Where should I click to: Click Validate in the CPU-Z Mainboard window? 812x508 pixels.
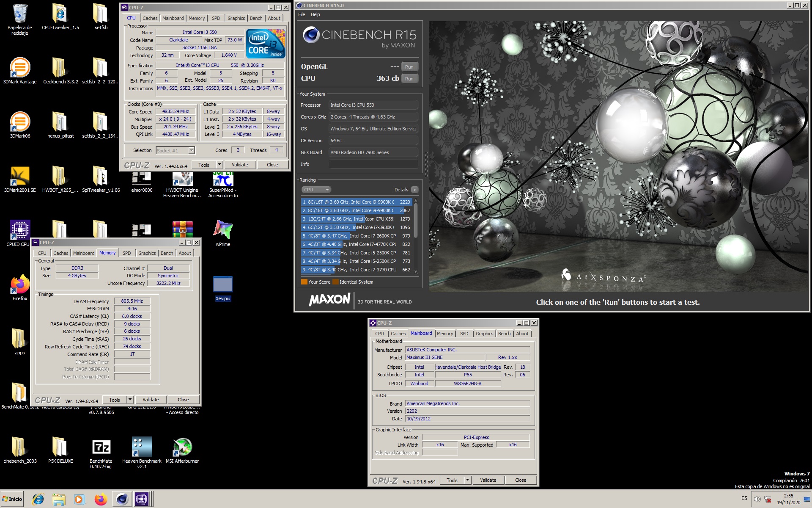point(488,480)
